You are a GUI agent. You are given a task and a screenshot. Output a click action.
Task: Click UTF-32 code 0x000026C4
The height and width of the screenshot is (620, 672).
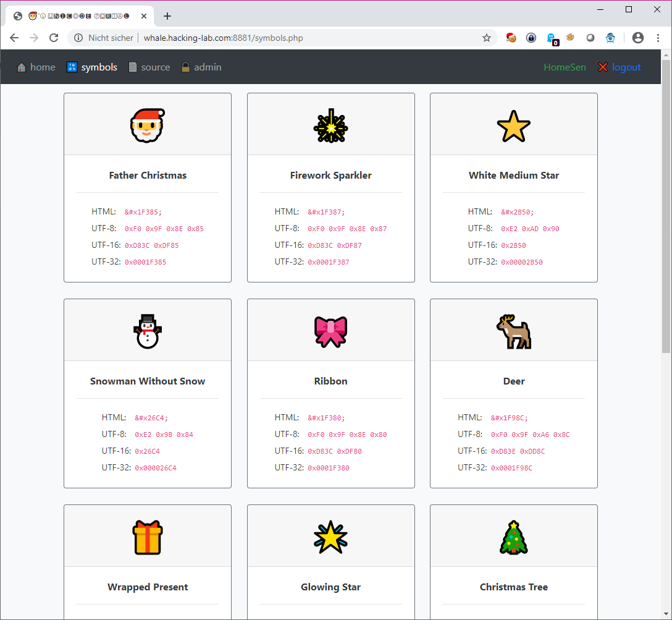pos(156,468)
